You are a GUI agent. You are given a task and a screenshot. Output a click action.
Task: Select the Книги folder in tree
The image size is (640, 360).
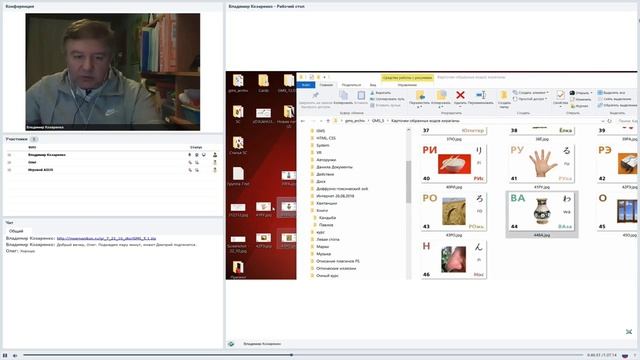coord(322,210)
